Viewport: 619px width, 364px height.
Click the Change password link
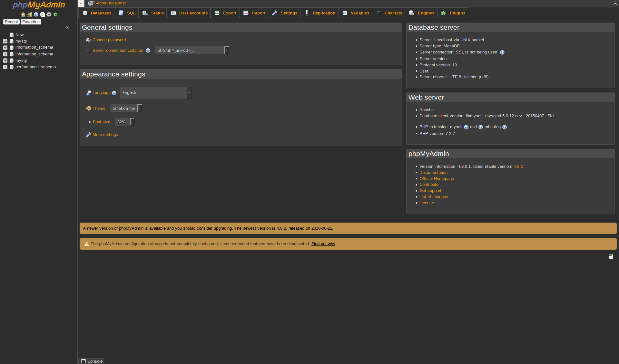109,40
